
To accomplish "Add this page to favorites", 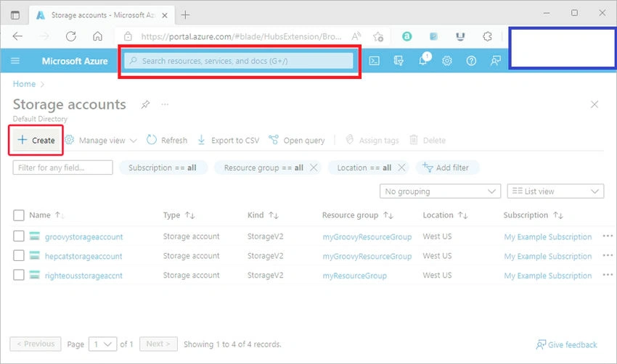I will coord(378,36).
